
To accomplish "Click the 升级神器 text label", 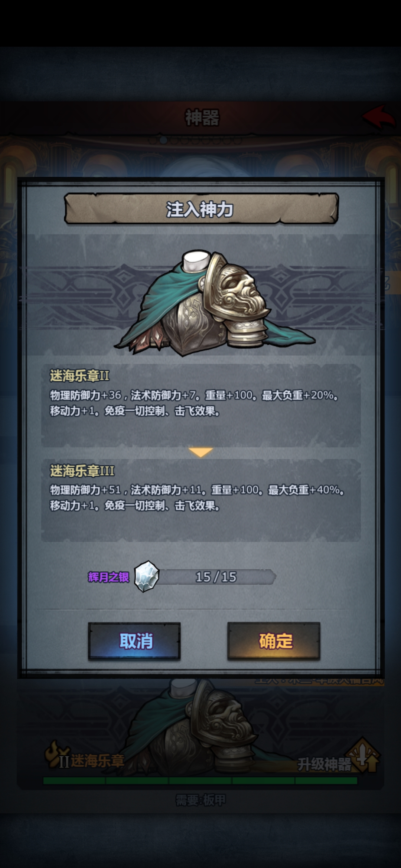I will click(324, 764).
